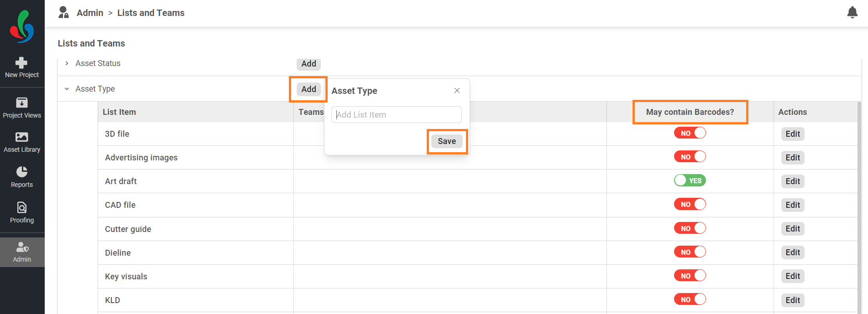Click Admin in the breadcrumb
Viewport: 868px width, 314px height.
click(x=90, y=13)
